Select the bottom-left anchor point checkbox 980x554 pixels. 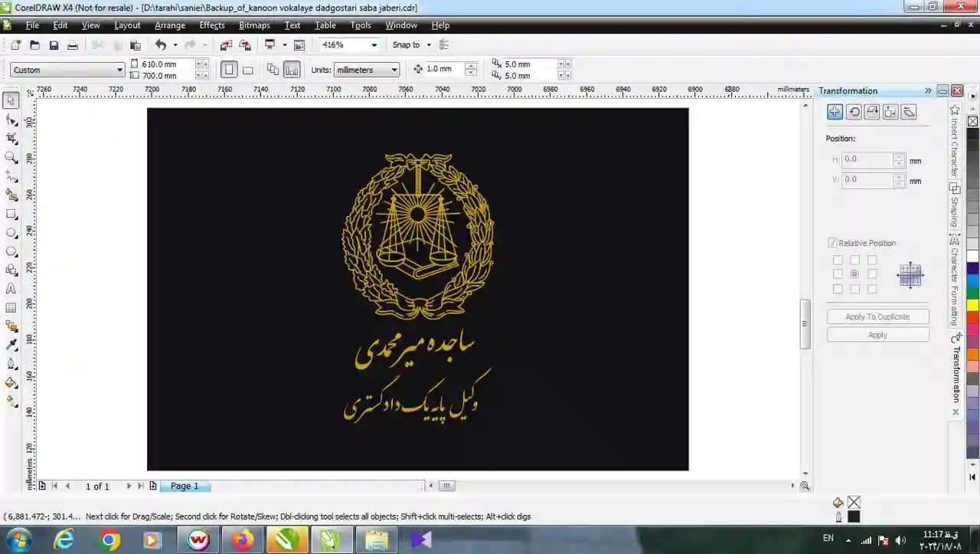(x=838, y=289)
